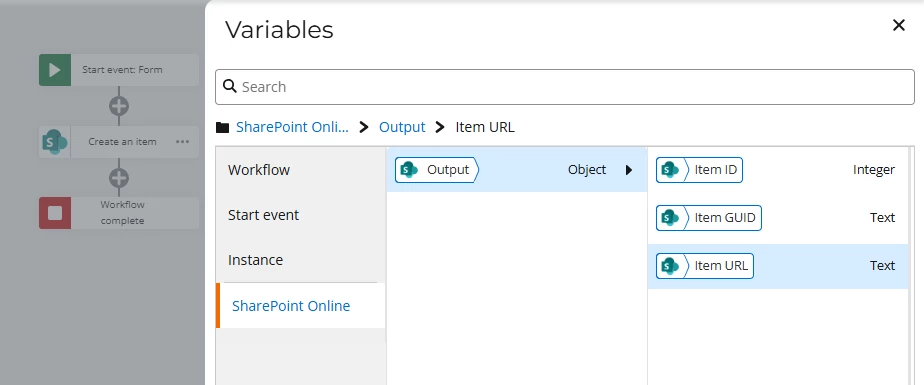Click the red Workflow complete stop icon
Screen dimensions: 924x385
pos(55,213)
